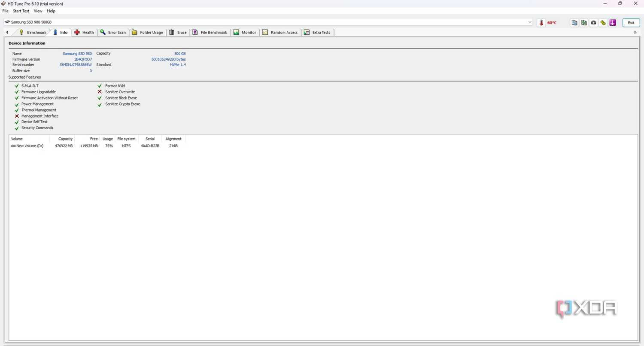This screenshot has height=346, width=644.
Task: Open the File menu
Action: [6, 11]
